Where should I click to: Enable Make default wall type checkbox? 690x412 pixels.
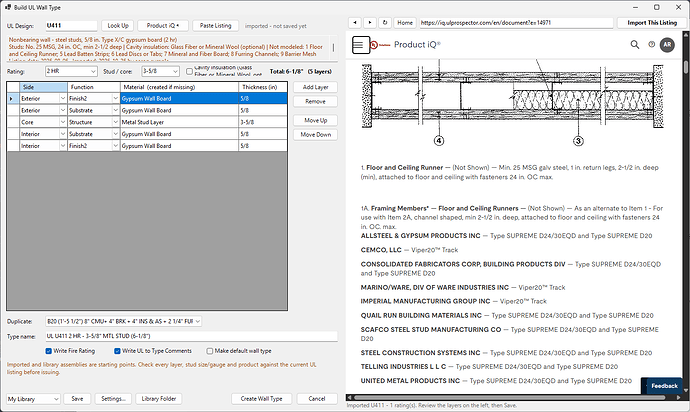click(x=210, y=351)
